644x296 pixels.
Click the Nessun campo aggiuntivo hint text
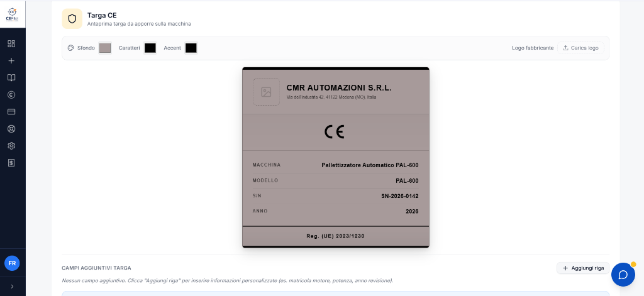[x=228, y=281]
